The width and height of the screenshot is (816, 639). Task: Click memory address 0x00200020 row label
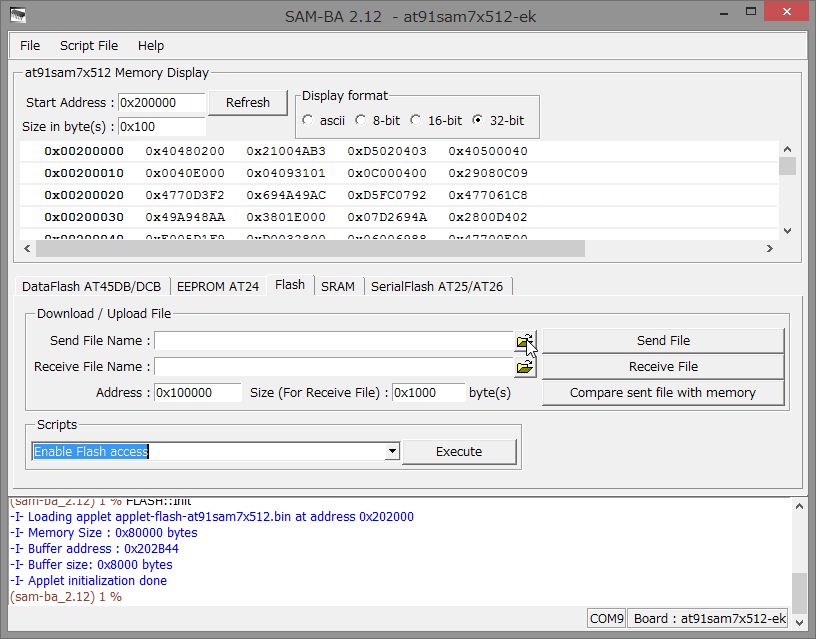[84, 195]
